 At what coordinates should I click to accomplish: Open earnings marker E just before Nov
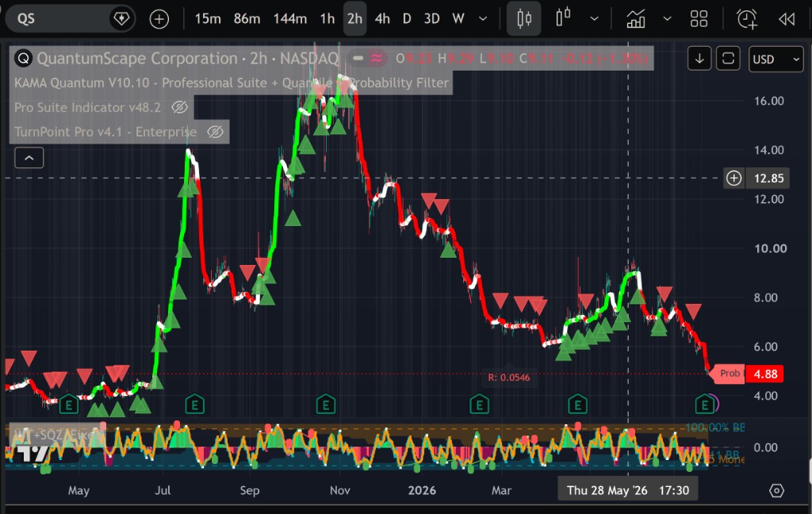326,405
